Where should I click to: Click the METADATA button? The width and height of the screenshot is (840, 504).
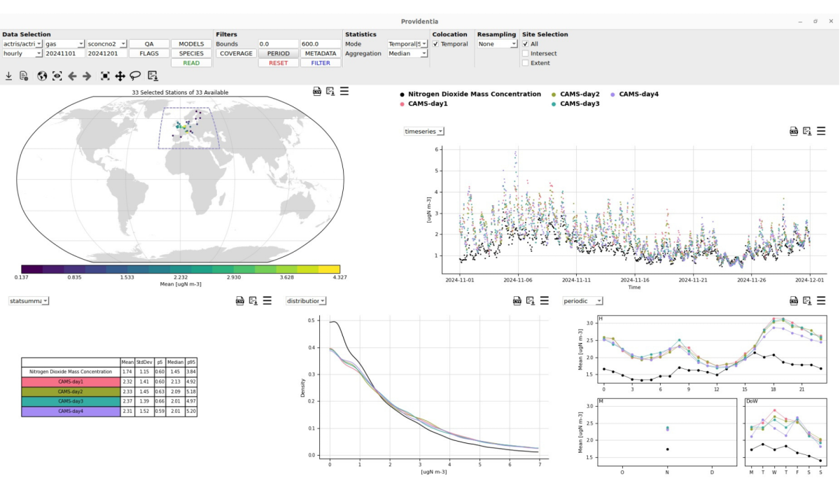point(321,53)
